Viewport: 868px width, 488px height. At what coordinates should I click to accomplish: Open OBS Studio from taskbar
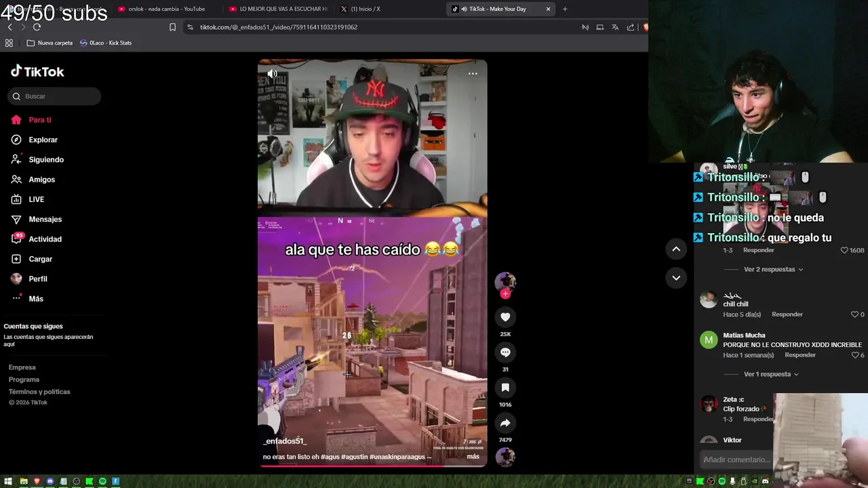click(76, 481)
